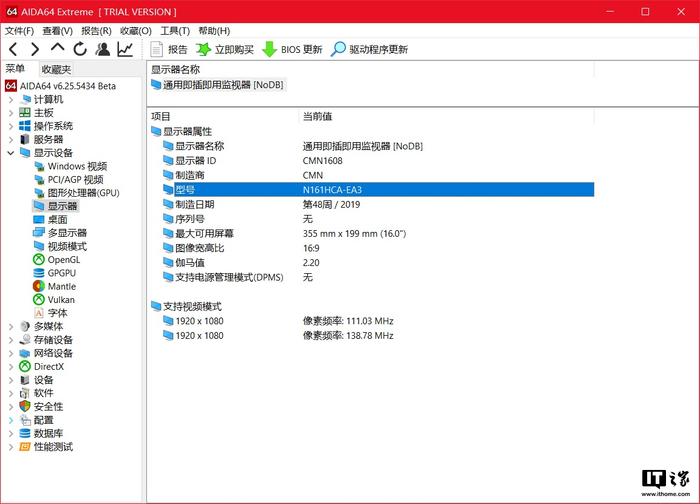Go back with the left arrow toolbar icon
This screenshot has height=504, width=700.
(x=13, y=49)
